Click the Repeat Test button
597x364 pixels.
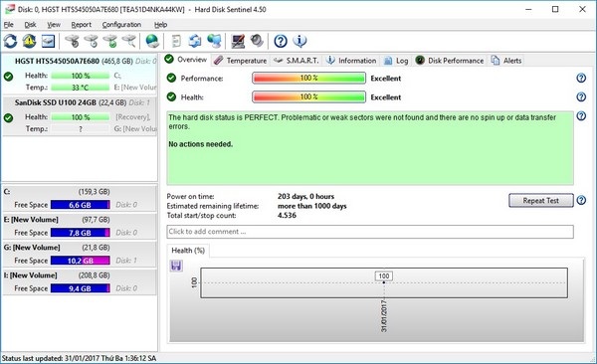point(540,201)
